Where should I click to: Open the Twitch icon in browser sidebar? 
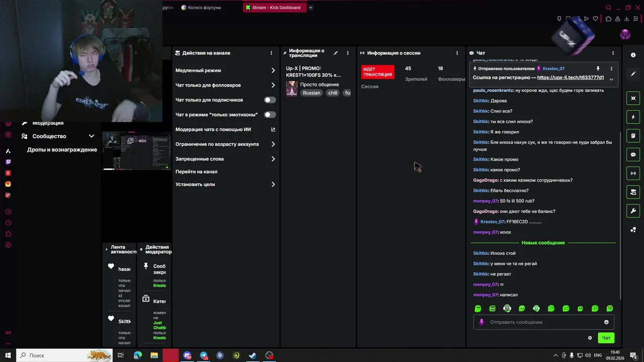tap(8, 162)
